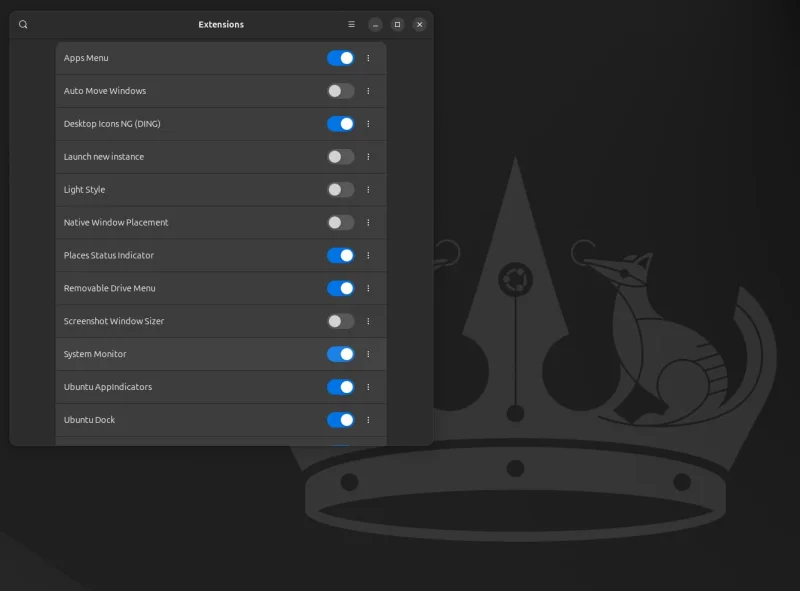Disable the Apps Menu extension switch
Viewport: 800px width, 591px height.
coord(341,58)
